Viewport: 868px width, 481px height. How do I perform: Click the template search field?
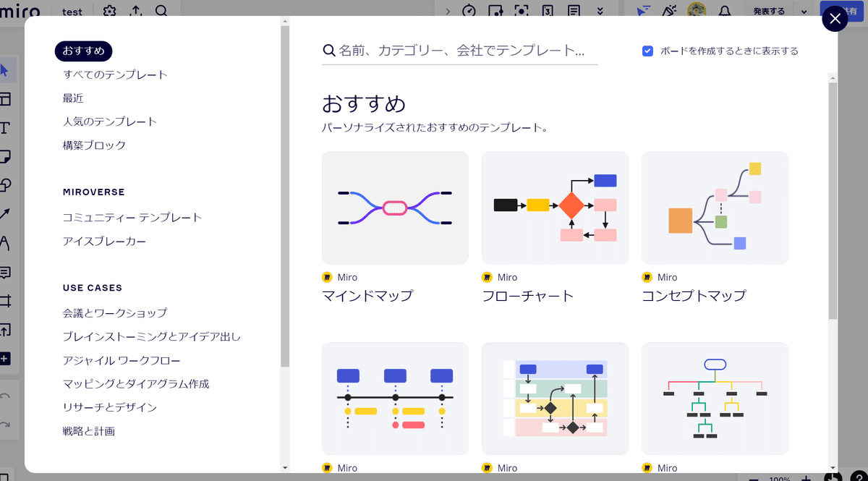(x=459, y=51)
